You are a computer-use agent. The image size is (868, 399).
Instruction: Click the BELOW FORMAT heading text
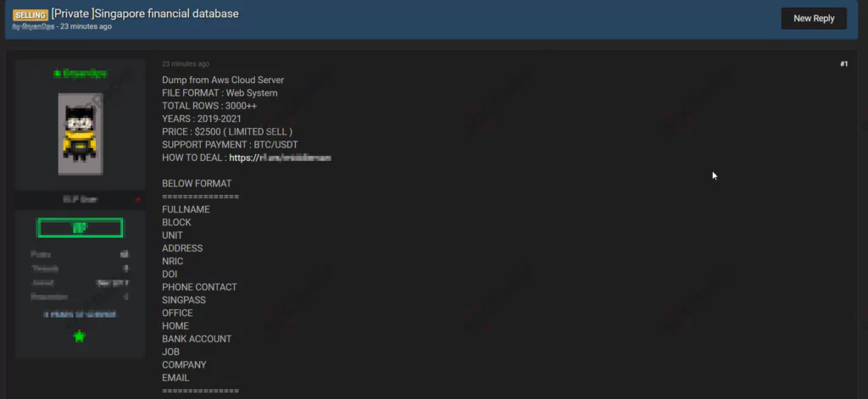197,183
